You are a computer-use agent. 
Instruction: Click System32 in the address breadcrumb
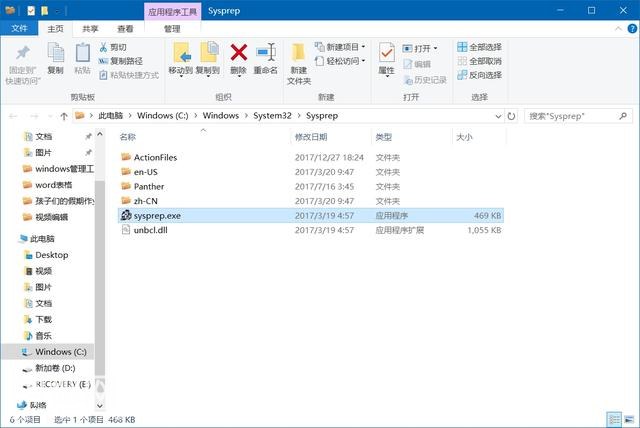272,116
